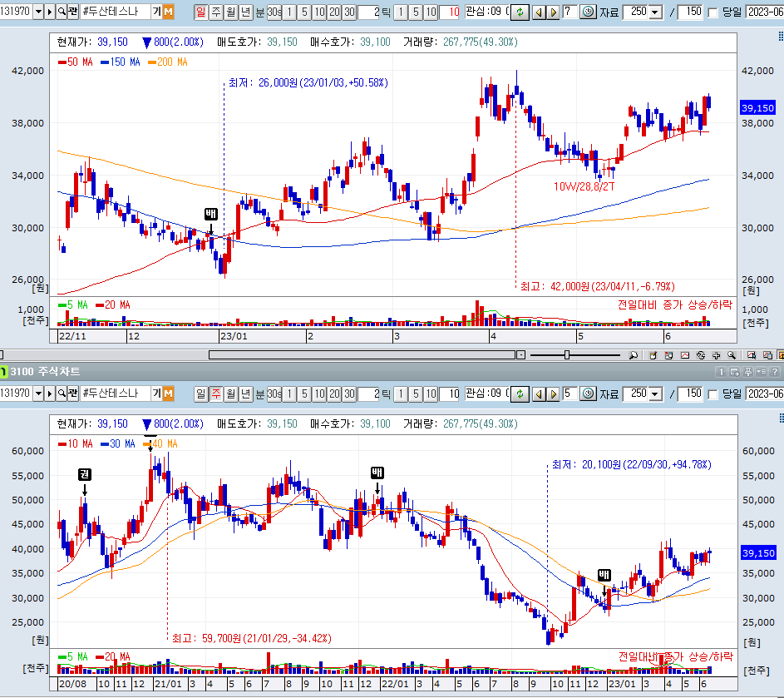Open clock timer icon in bottom chart toolbar
The image size is (784, 698).
(x=589, y=394)
